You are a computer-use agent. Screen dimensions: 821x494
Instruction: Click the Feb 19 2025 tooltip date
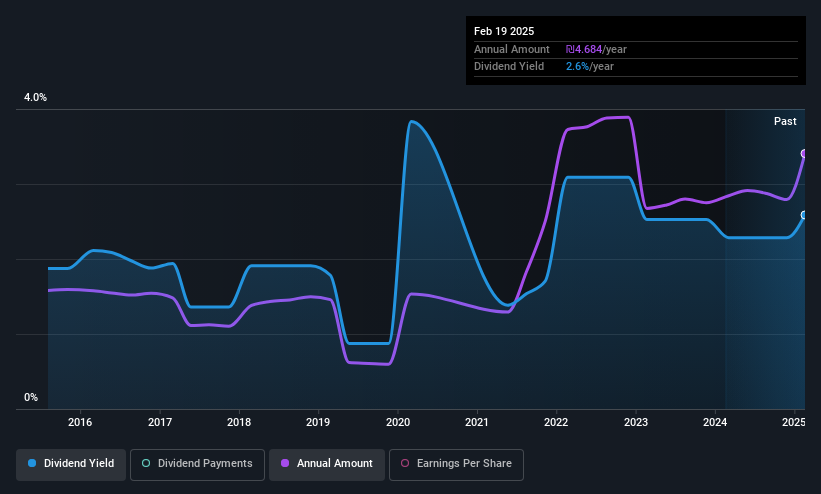click(504, 31)
